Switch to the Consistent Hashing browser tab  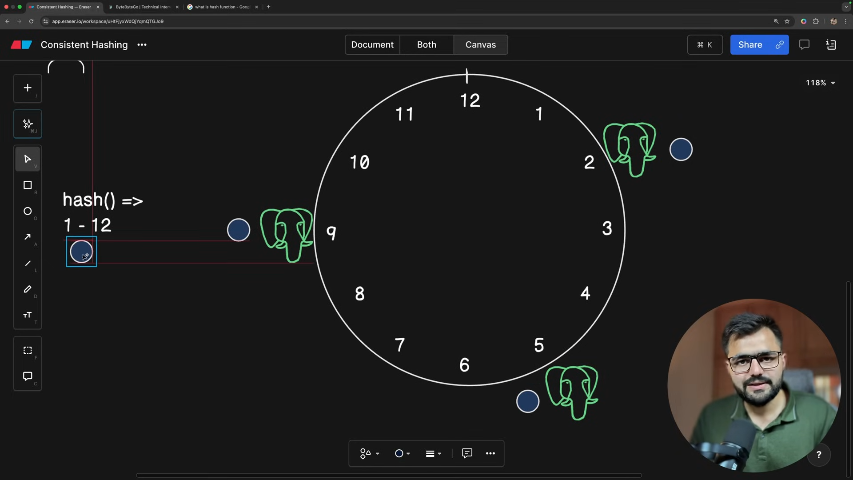click(x=63, y=7)
